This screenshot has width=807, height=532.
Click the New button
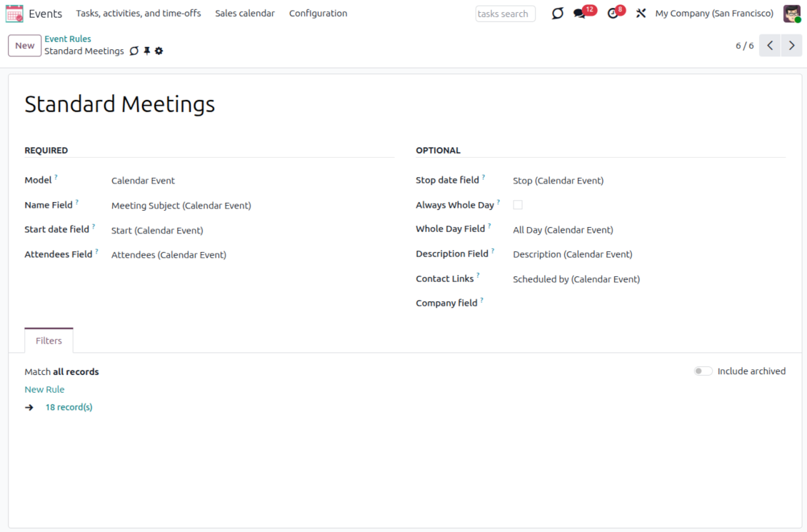[x=24, y=46]
